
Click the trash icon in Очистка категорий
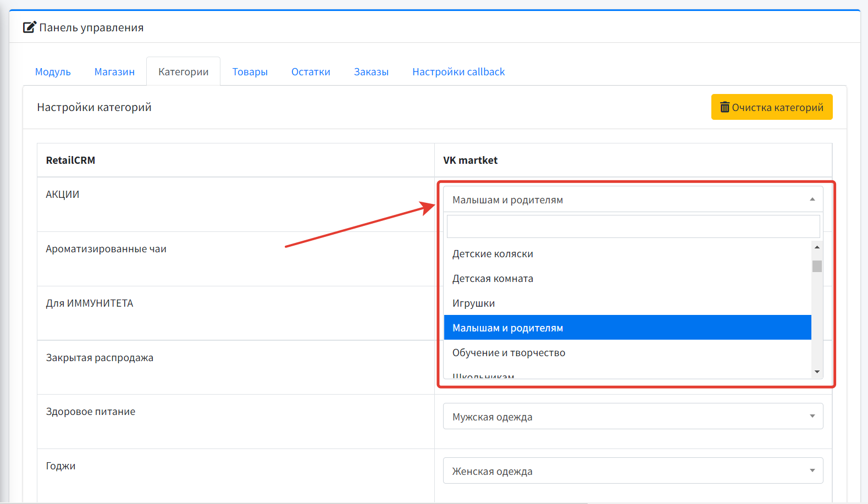click(x=725, y=107)
